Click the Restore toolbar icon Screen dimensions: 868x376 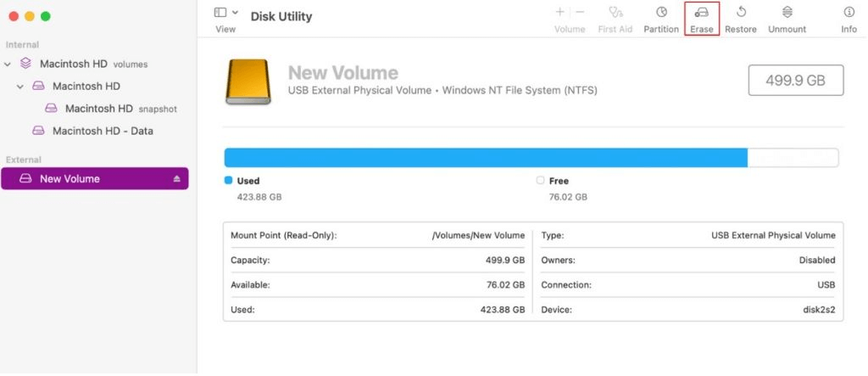point(740,13)
